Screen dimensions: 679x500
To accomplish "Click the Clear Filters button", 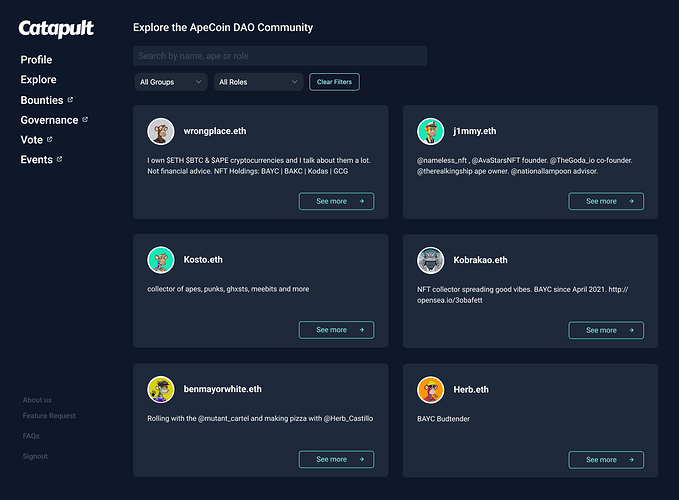I will click(x=334, y=82).
